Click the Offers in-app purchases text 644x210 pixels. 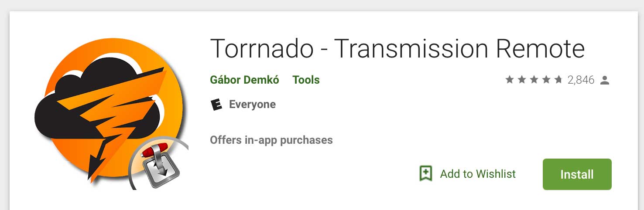point(271,140)
